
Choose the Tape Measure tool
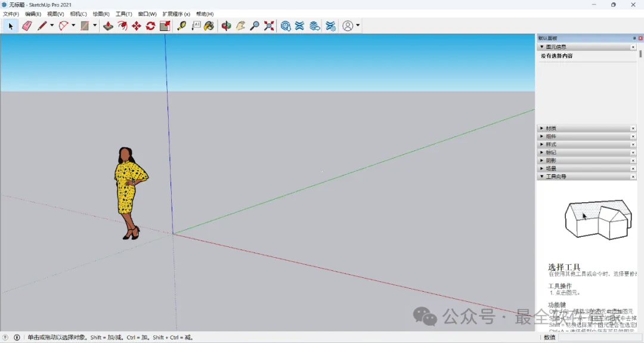(x=181, y=26)
